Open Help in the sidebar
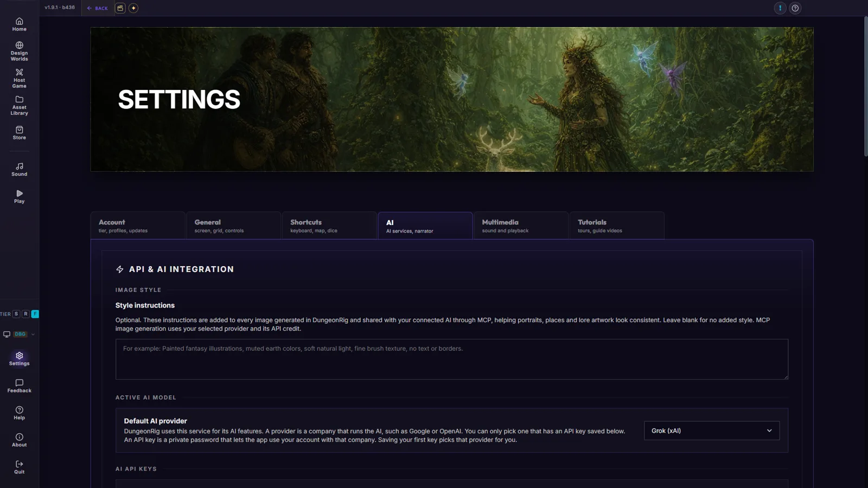The image size is (868, 488). [19, 413]
